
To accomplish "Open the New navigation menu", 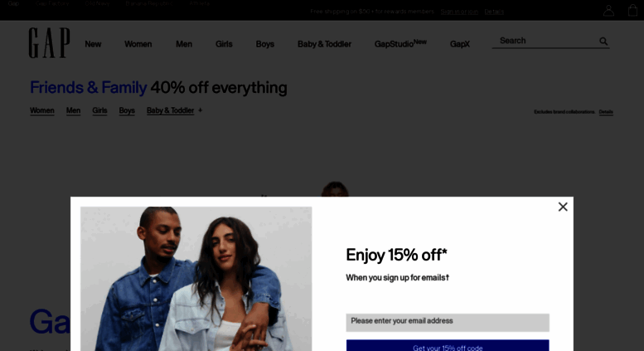I will [x=93, y=44].
